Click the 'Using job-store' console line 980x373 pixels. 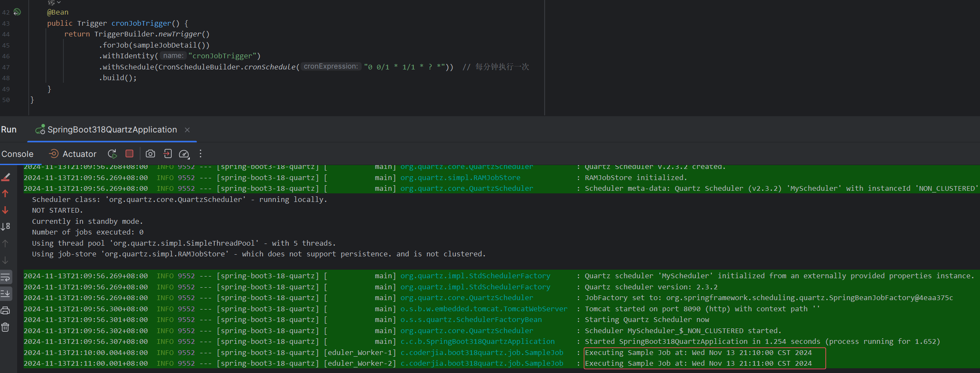(259, 254)
